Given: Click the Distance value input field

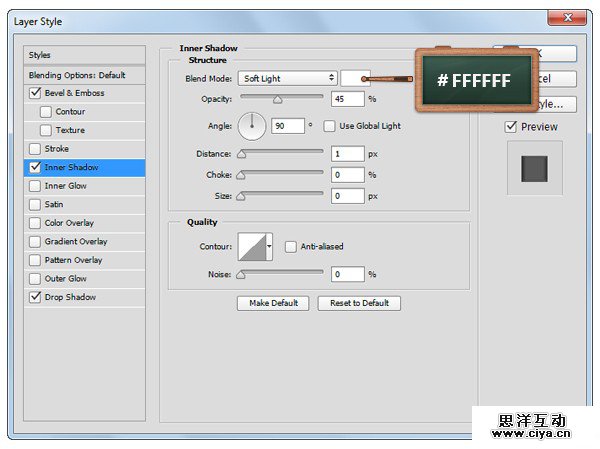Looking at the screenshot, I should (x=348, y=154).
